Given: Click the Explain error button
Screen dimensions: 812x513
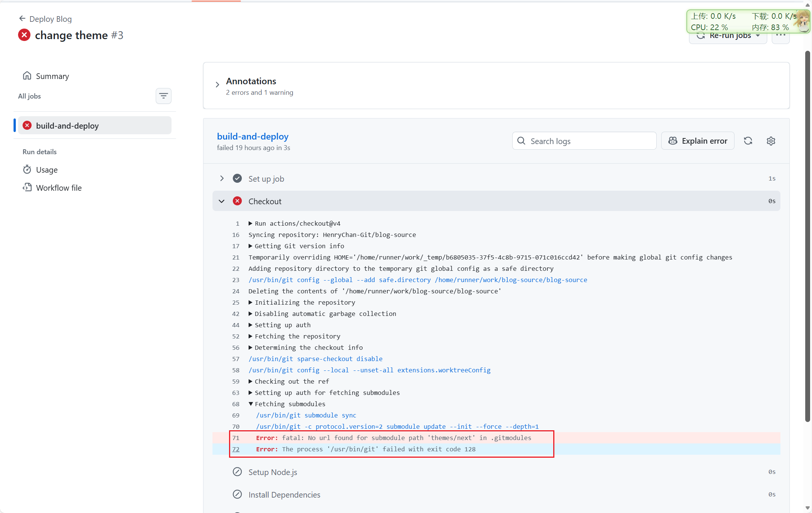Looking at the screenshot, I should click(x=698, y=141).
